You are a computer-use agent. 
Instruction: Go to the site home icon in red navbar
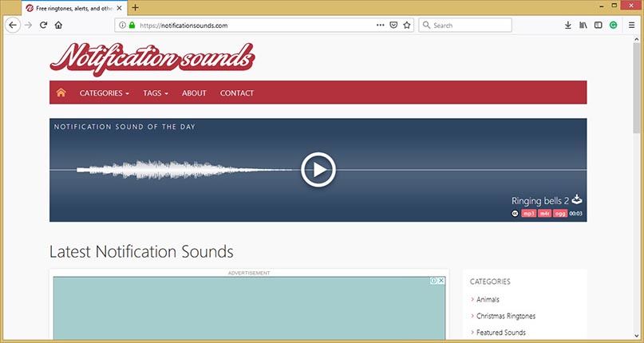coord(61,93)
